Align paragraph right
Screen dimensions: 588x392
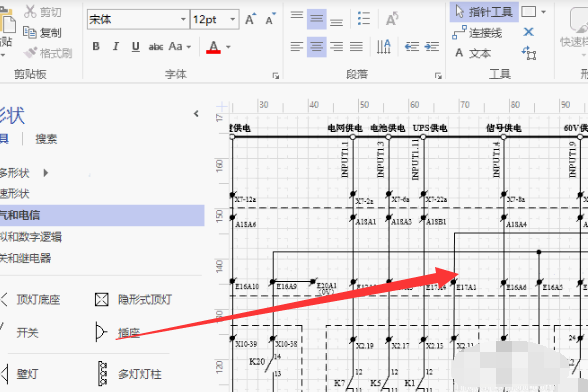click(336, 47)
